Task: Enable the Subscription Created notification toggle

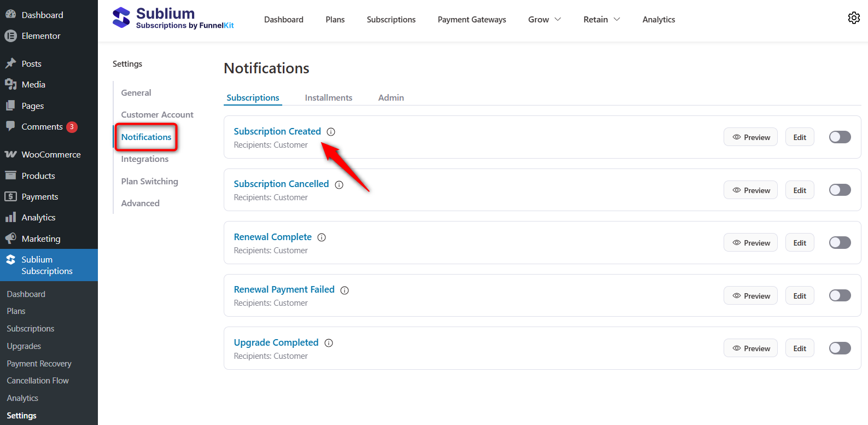Action: click(840, 137)
